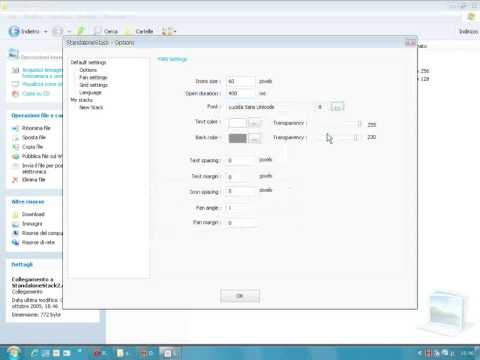The image size is (480, 360).
Task: Click the Fan angle input field
Action: 241,208
